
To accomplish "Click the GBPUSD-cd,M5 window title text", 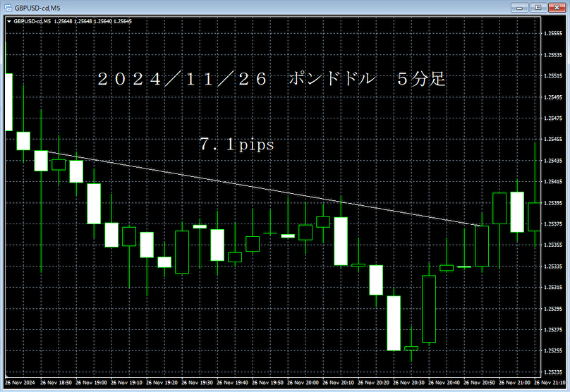I will tap(37, 8).
